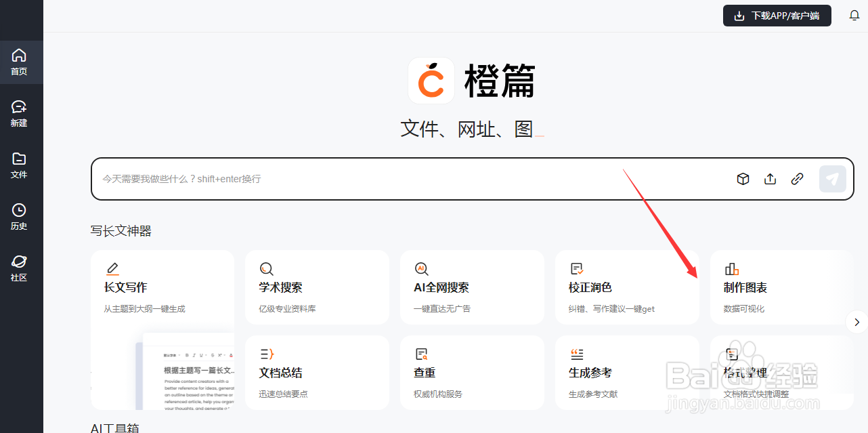Click the 从主题到大纲一键生成 description
Image resolution: width=868 pixels, height=433 pixels.
(x=144, y=308)
